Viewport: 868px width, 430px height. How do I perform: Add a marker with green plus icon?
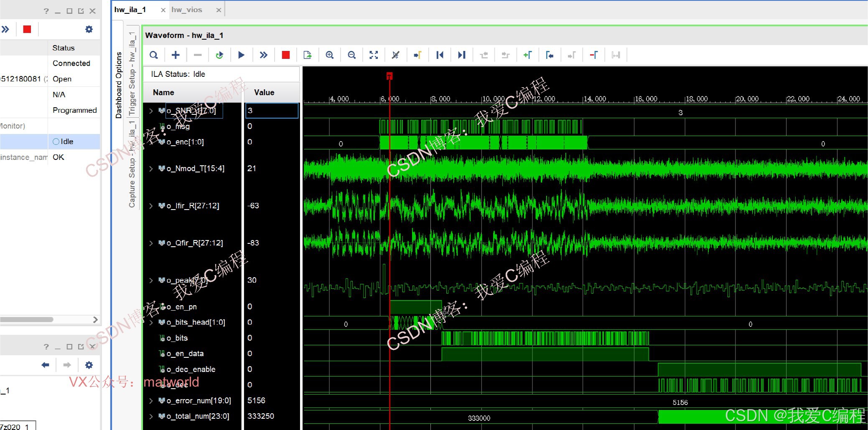527,55
